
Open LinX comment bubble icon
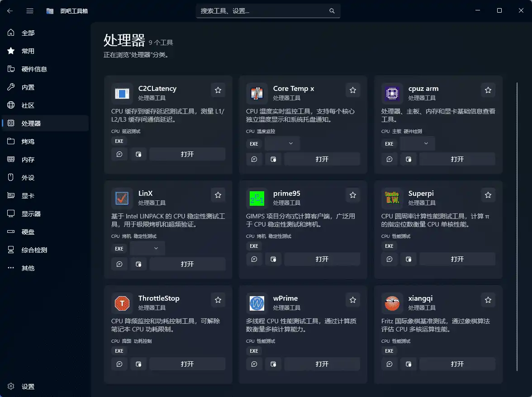tap(119, 264)
